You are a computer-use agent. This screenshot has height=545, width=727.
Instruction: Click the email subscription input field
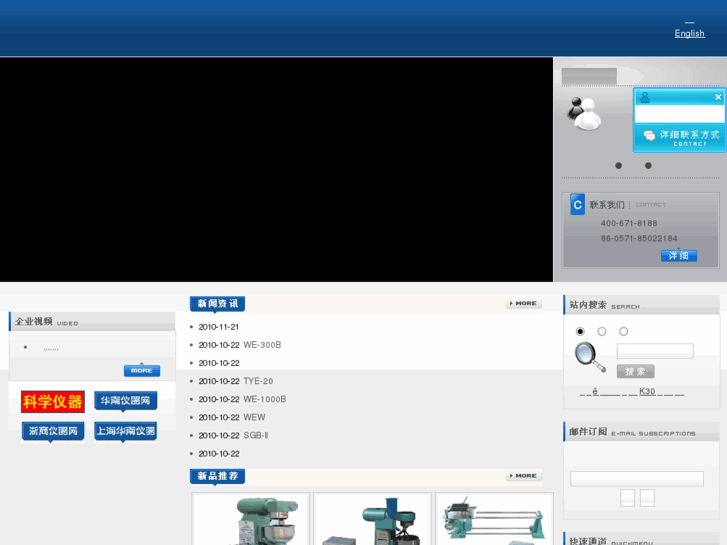(x=637, y=478)
